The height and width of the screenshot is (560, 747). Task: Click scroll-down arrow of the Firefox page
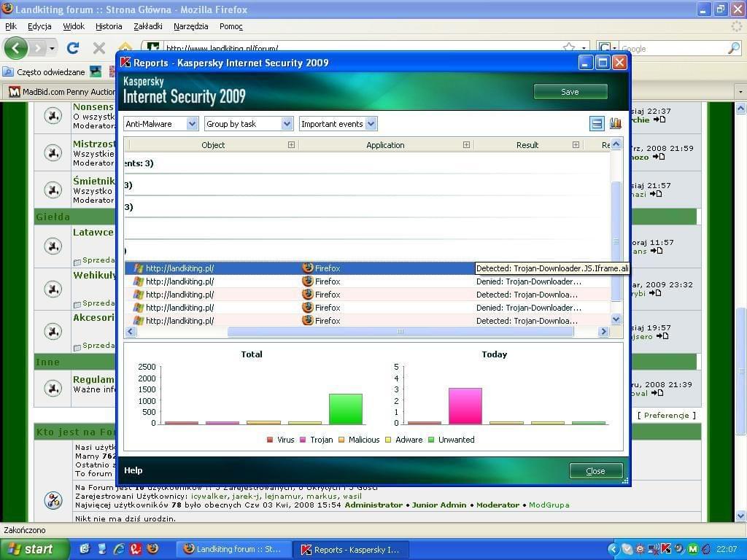pos(741,516)
